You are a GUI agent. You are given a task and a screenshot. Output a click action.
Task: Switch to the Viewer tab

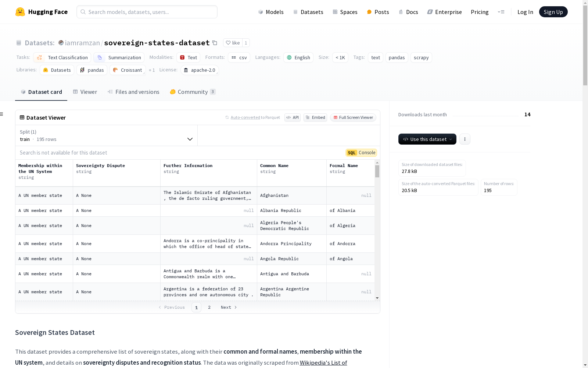[x=85, y=92]
